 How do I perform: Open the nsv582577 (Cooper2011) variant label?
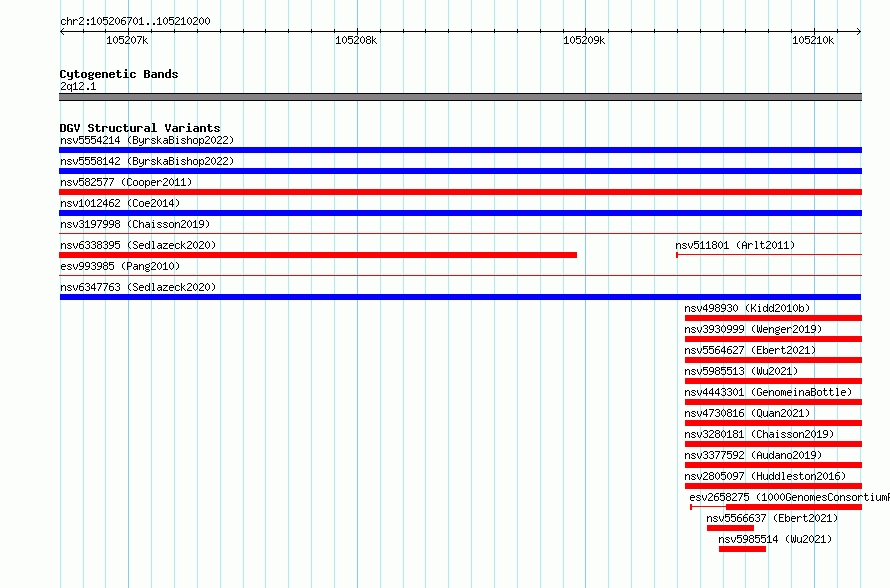126,182
